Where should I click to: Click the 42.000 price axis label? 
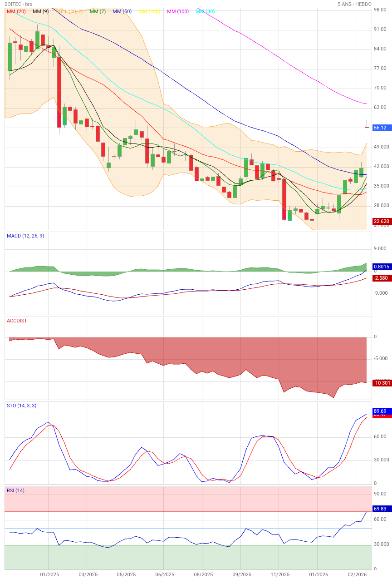click(x=381, y=166)
